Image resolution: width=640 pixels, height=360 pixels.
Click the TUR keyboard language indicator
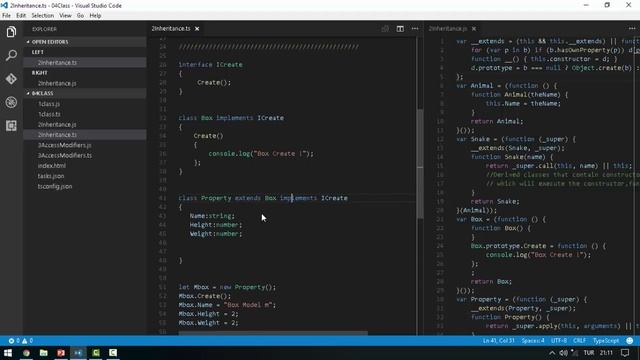tap(589, 353)
